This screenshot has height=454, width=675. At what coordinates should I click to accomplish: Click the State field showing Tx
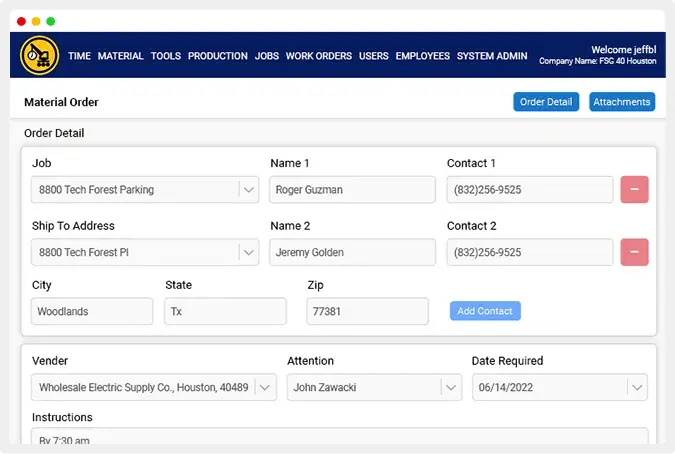coord(225,311)
